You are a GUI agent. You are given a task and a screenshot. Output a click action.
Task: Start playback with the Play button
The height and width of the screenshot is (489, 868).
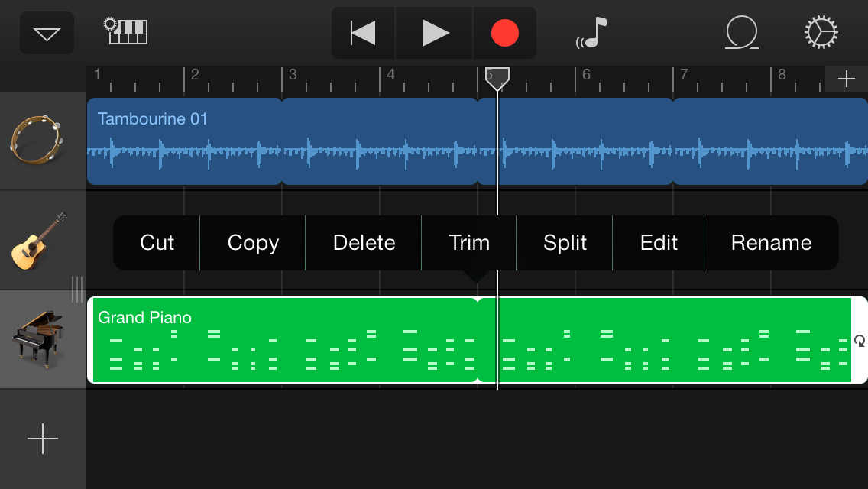[435, 33]
